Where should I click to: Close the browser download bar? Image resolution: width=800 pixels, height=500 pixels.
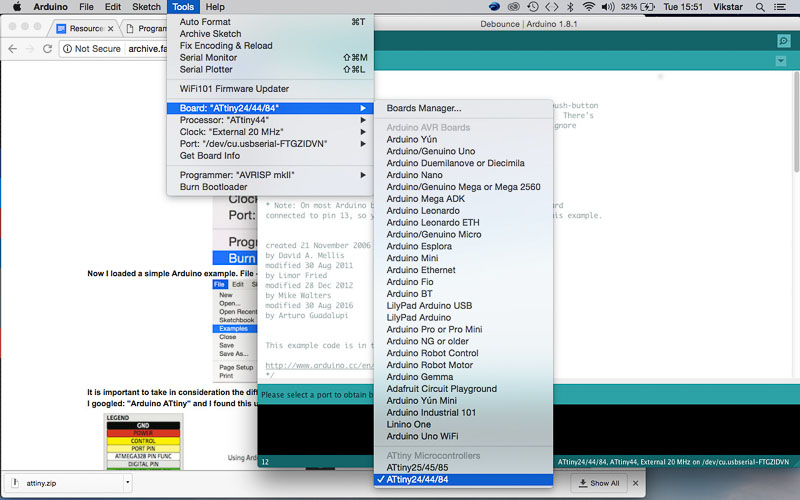(x=635, y=483)
